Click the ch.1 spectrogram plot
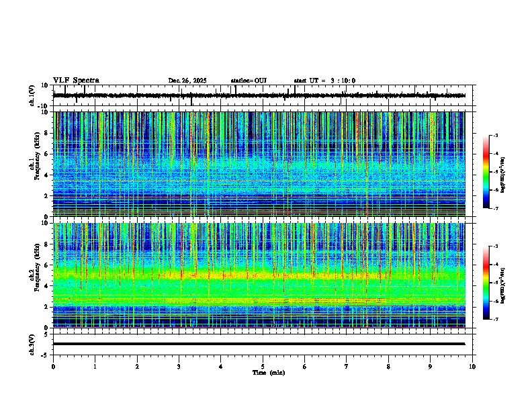The height and width of the screenshot is (411, 532). 259,164
